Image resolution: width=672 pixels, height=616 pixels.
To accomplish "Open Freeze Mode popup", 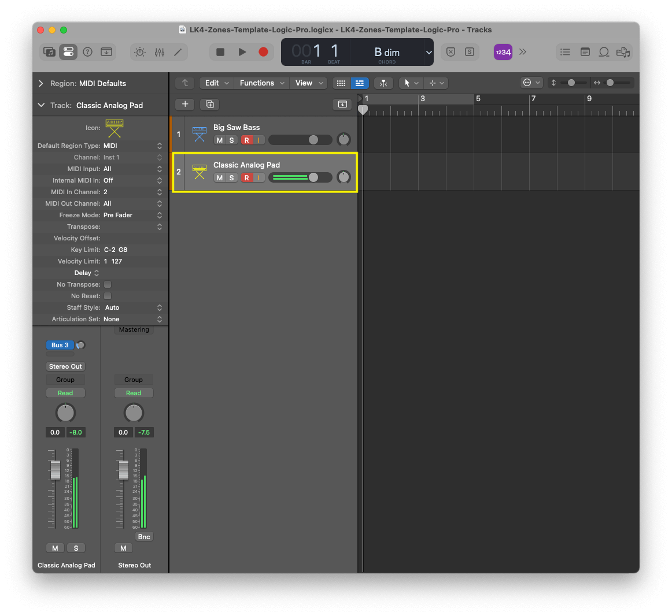I will 132,216.
